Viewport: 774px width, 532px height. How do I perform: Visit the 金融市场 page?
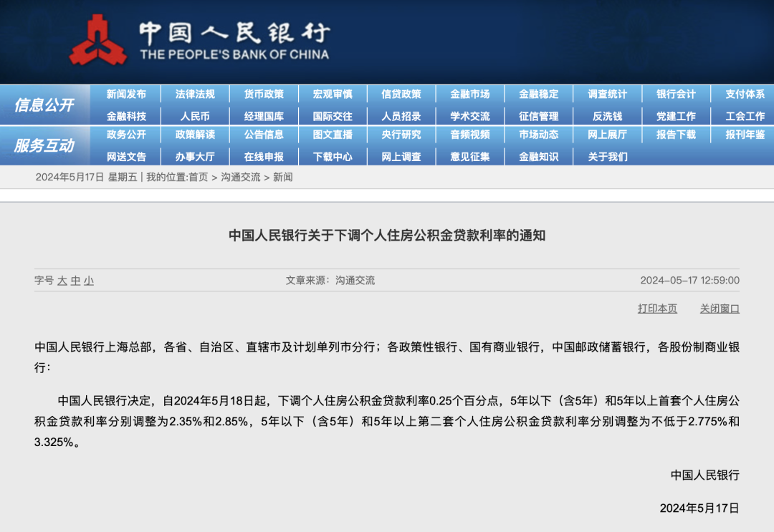[471, 94]
